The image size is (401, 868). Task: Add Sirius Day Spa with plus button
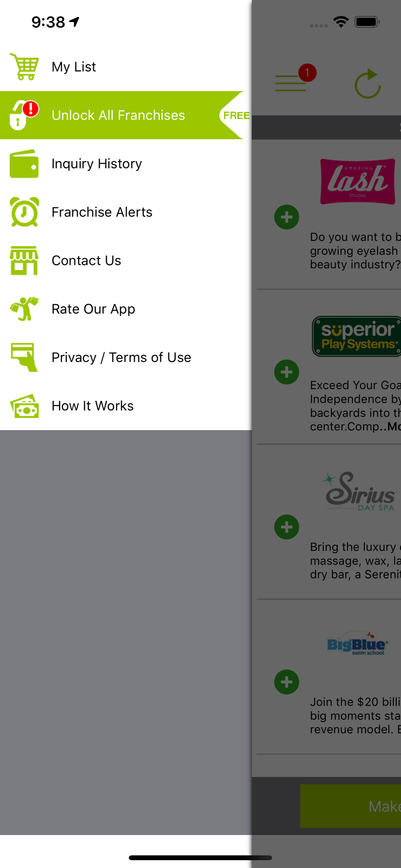[x=287, y=527]
